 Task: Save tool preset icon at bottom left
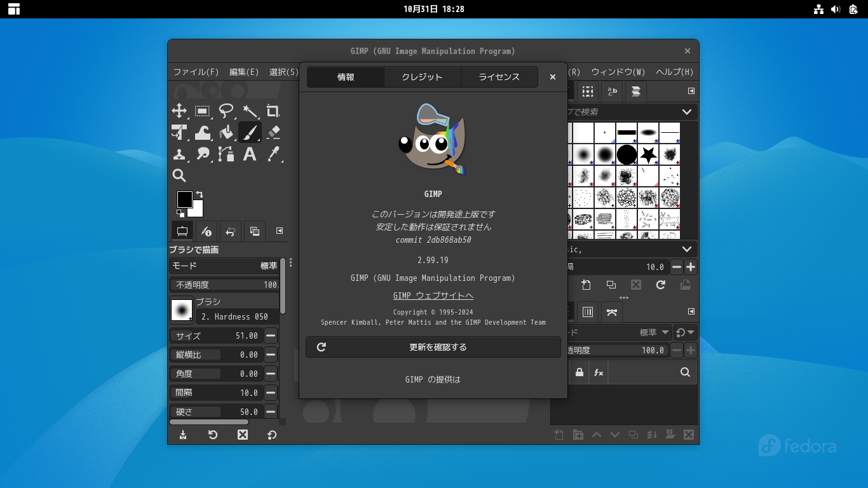(x=183, y=435)
